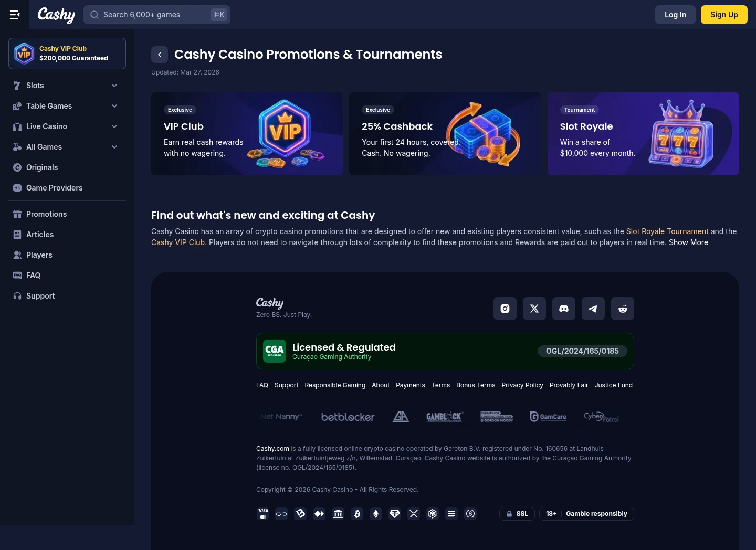Open the Responsible Gaming footer link
The height and width of the screenshot is (550, 756).
click(x=335, y=385)
